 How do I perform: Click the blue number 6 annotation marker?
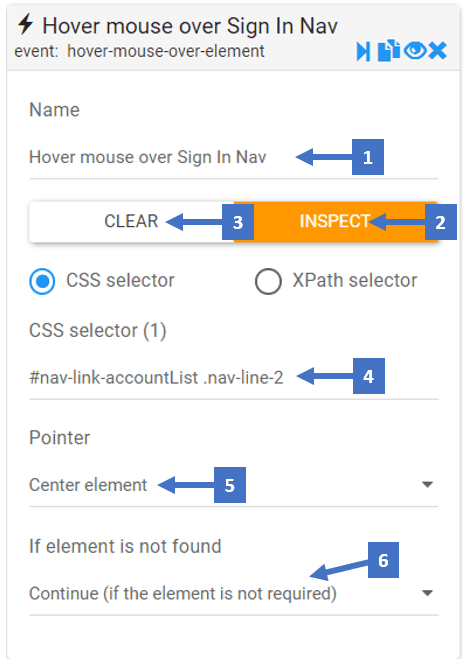click(383, 560)
